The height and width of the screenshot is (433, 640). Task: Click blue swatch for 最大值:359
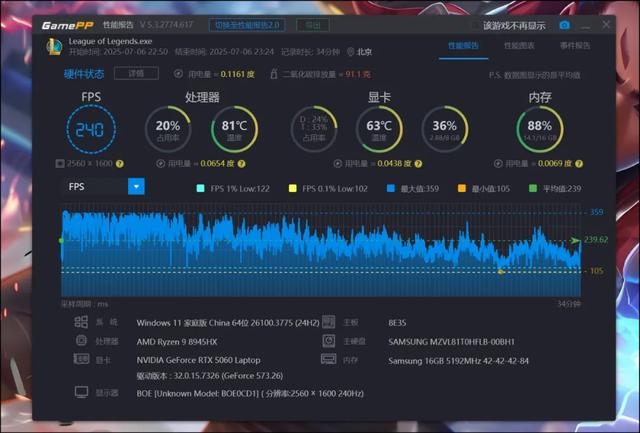[391, 188]
